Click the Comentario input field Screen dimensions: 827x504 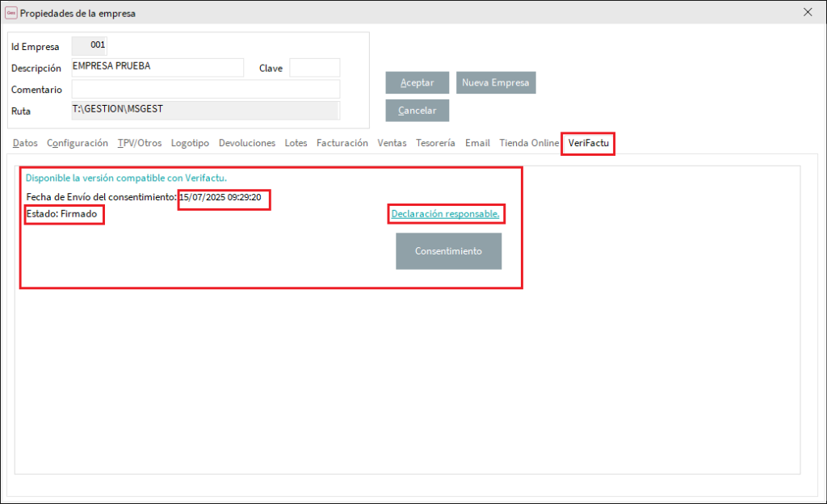206,89
